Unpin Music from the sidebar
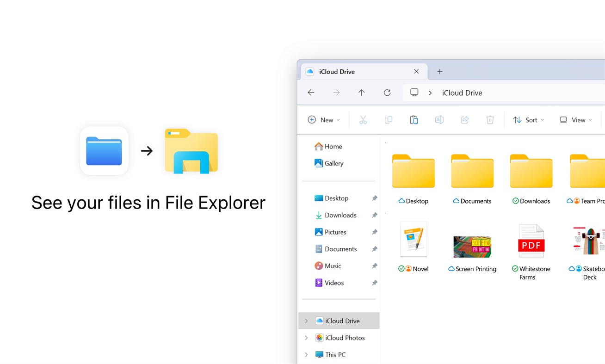Screen dimensions: 605x364 [x=374, y=265]
